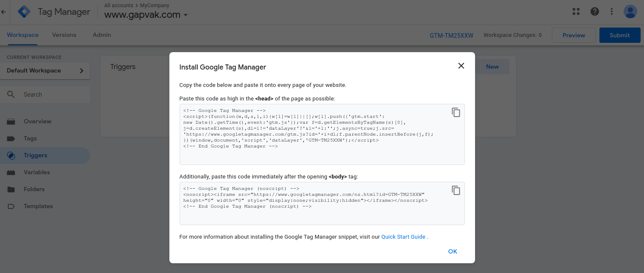Open the more options vertical dots menu
This screenshot has height=273, width=644.
[612, 11]
